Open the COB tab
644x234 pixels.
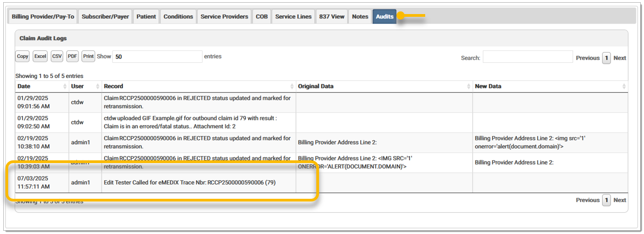click(x=262, y=17)
